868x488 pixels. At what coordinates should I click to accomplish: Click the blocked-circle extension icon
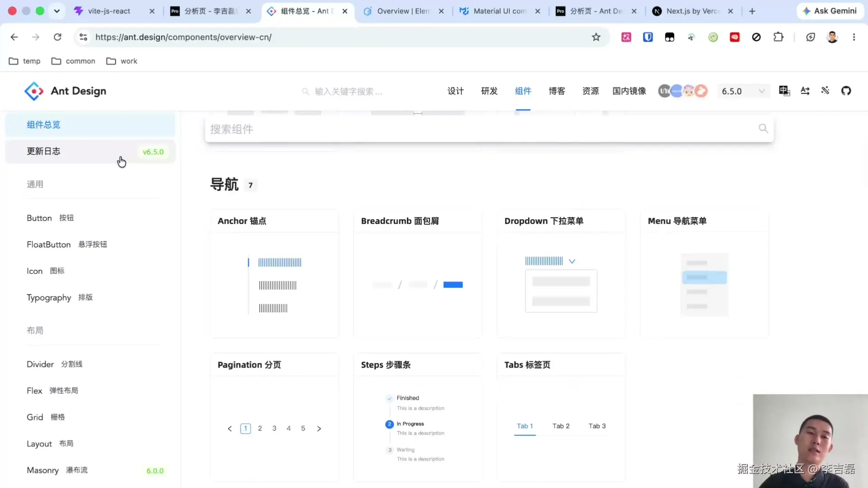(756, 37)
